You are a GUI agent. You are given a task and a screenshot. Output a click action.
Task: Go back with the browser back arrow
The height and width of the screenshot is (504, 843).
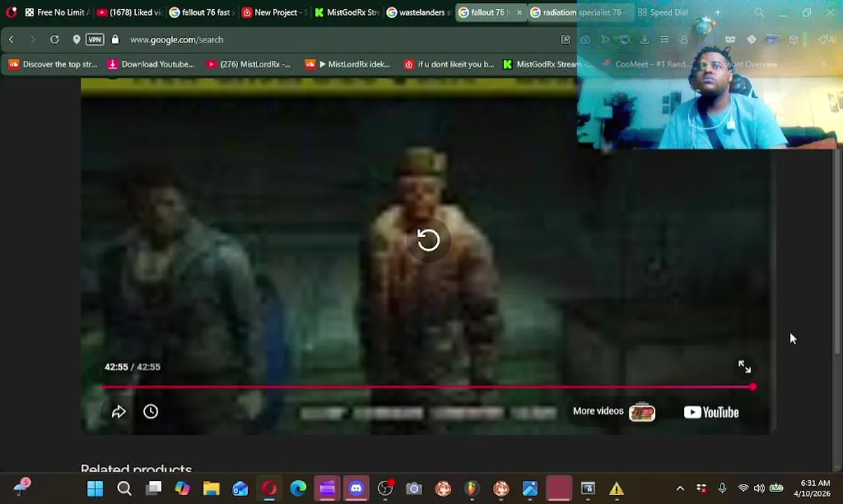click(x=11, y=40)
